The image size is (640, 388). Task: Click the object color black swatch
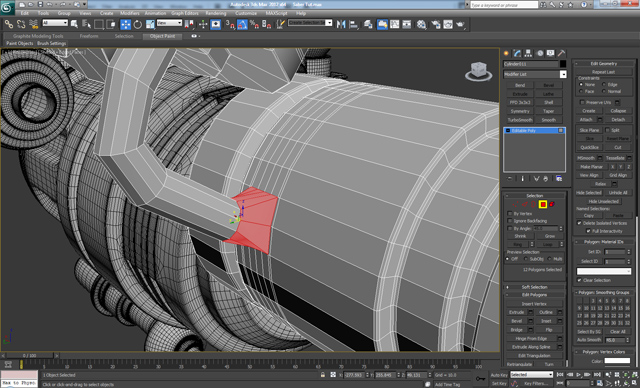[563, 64]
